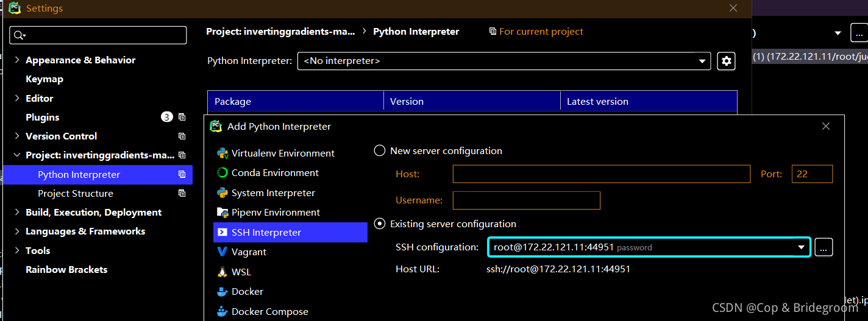Select the Pipenv Environment icon
This screenshot has height=321, width=868.
222,213
